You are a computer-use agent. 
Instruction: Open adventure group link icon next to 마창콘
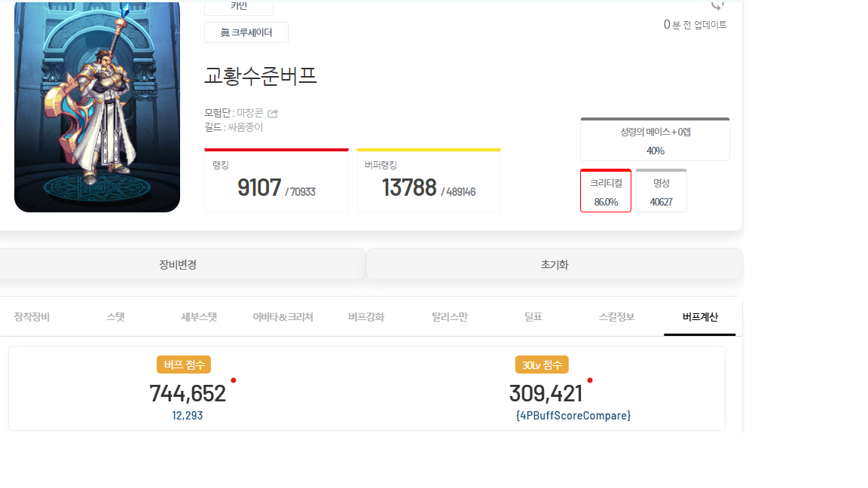point(273,114)
